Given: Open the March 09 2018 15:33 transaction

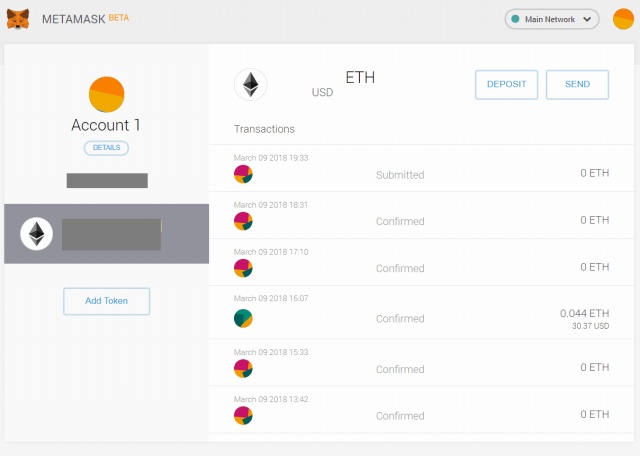Looking at the screenshot, I should point(421,363).
